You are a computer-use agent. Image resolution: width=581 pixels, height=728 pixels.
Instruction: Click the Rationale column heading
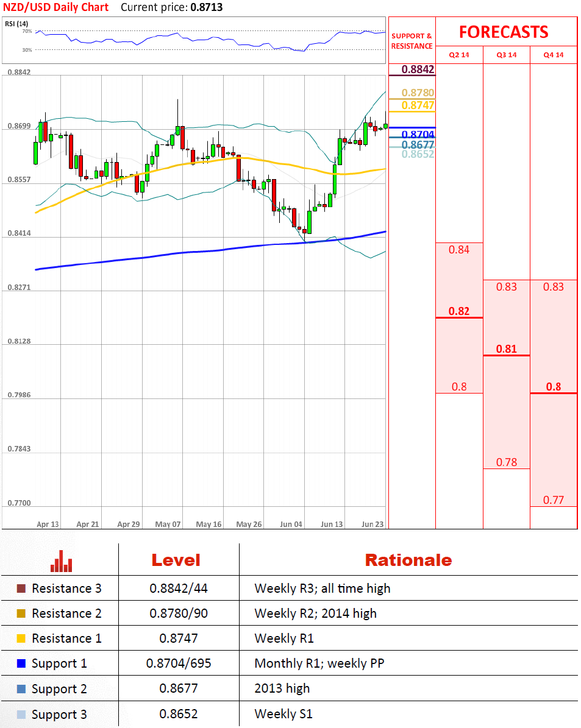pyautogui.click(x=408, y=560)
